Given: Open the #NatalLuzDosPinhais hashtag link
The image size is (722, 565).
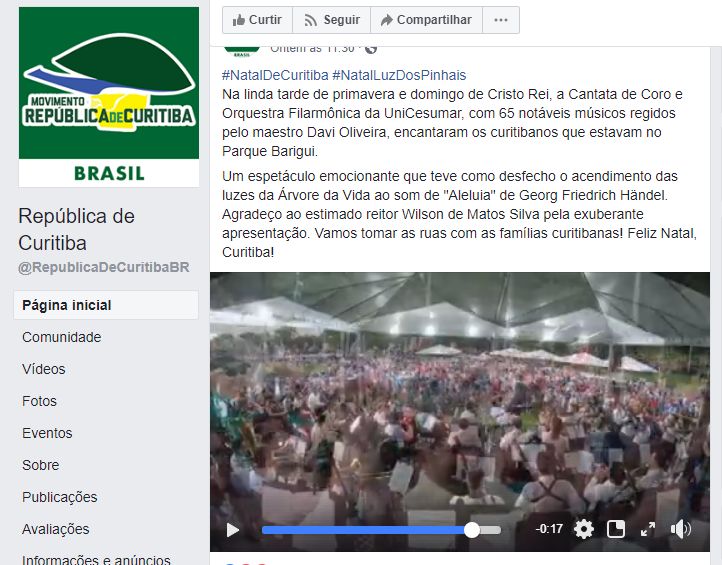Looking at the screenshot, I should (x=399, y=75).
